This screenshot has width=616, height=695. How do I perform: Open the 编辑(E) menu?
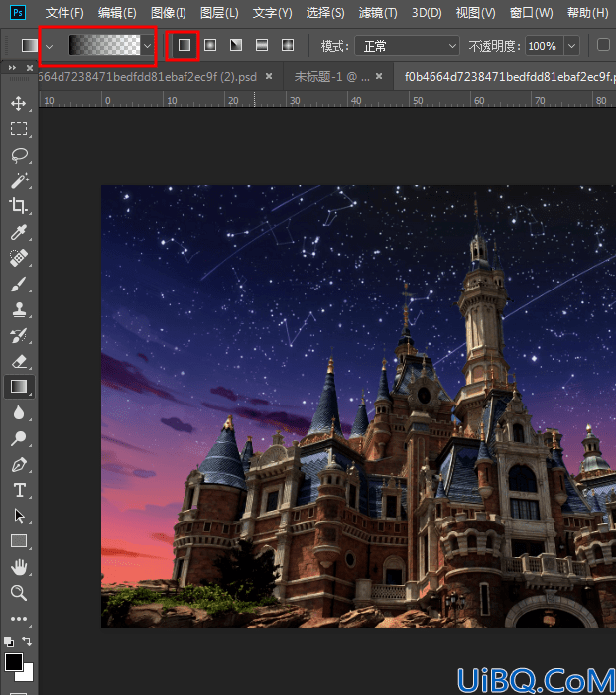117,13
